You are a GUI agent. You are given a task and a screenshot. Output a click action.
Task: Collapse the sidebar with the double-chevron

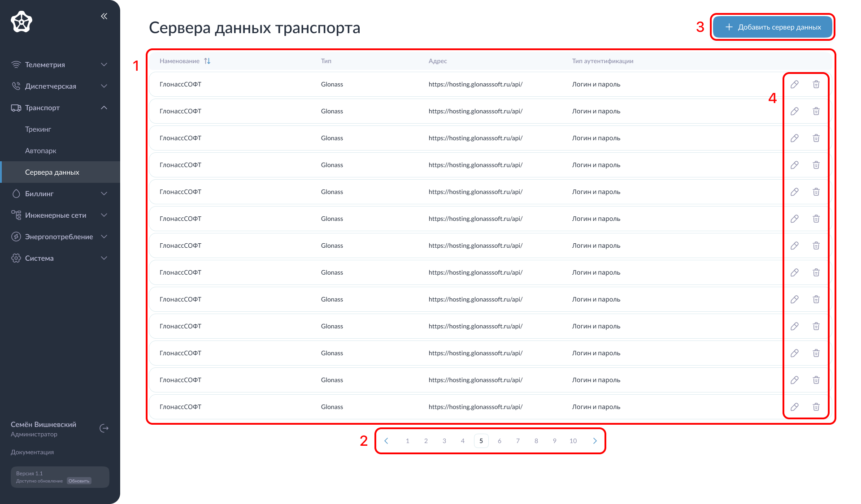coord(104,16)
